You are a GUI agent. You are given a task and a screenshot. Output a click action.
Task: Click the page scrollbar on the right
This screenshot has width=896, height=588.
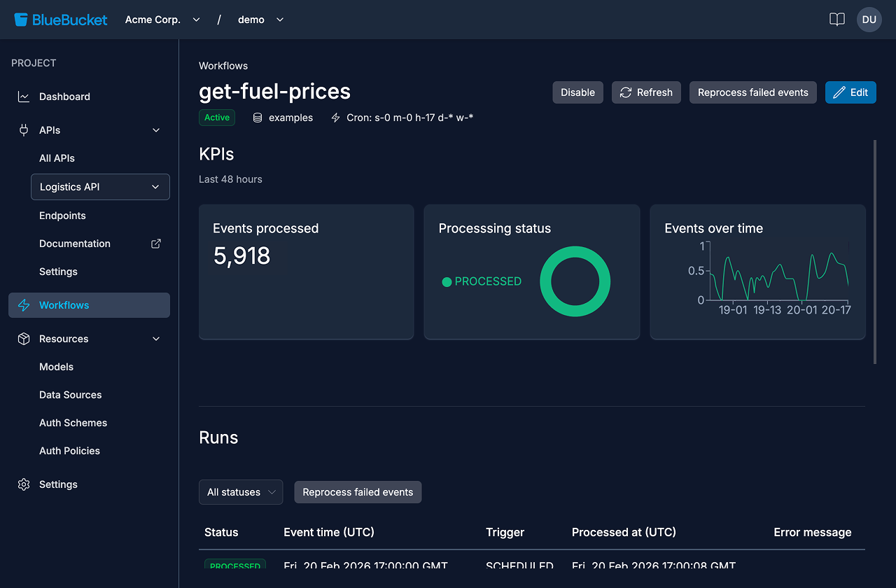876,252
